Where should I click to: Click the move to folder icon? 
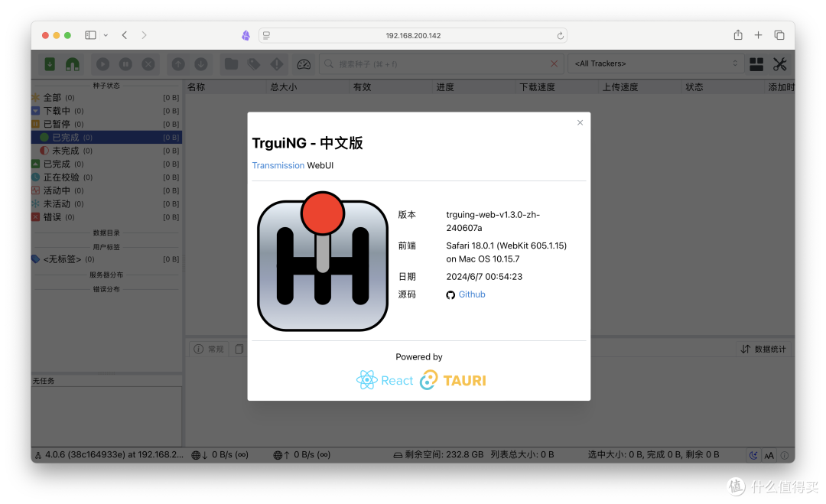231,64
